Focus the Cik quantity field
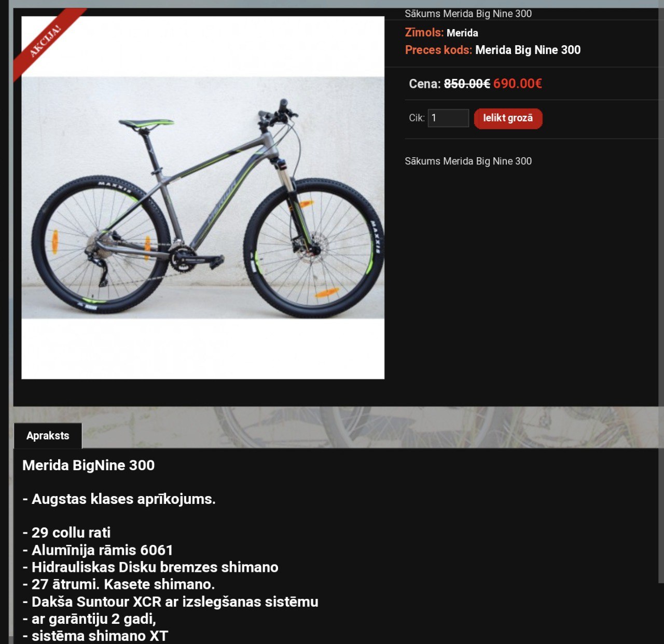Viewport: 664px width, 644px height. click(x=448, y=118)
